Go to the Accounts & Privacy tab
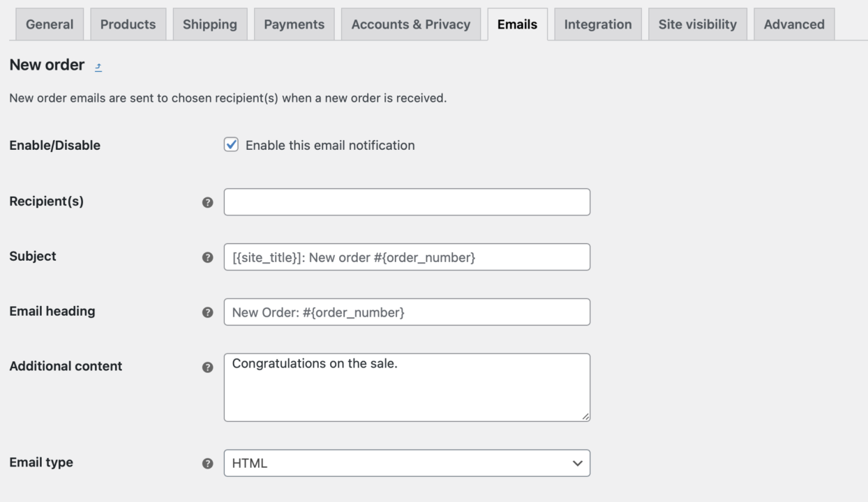 click(410, 24)
